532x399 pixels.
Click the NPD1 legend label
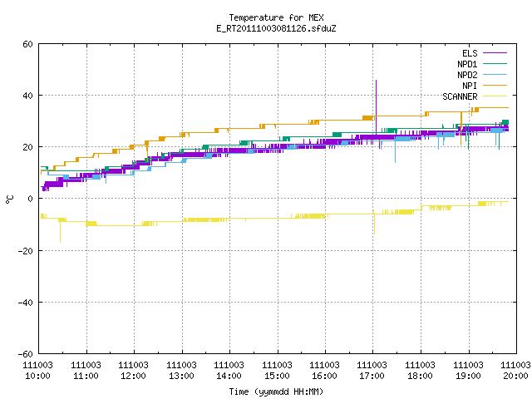[467, 64]
